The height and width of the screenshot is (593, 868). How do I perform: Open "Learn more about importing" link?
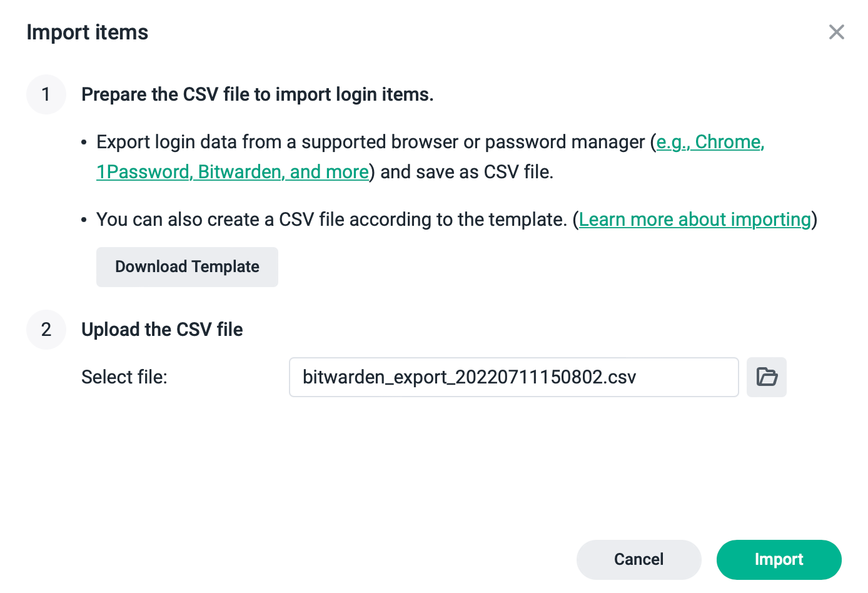(694, 220)
